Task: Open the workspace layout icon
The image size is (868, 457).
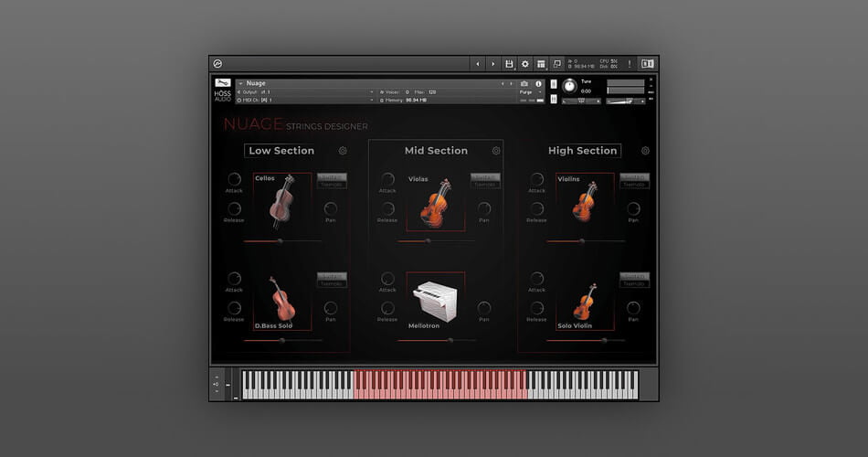Action: [x=541, y=64]
